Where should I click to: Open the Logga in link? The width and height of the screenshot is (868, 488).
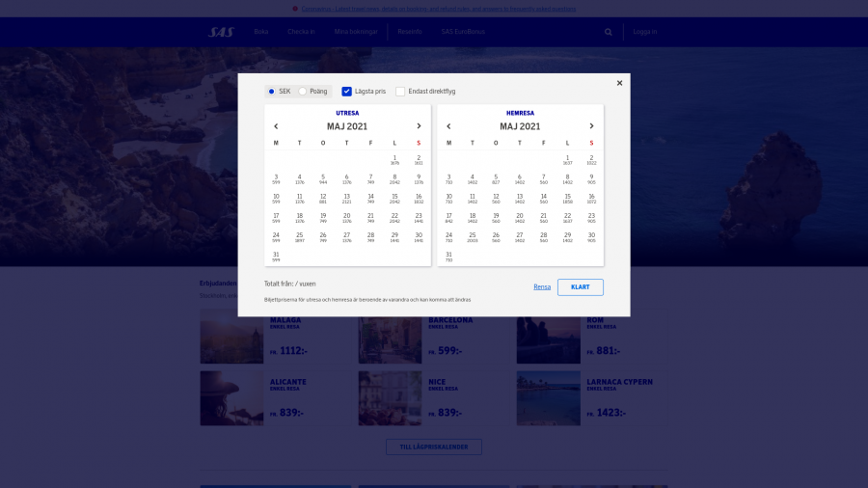point(645,32)
